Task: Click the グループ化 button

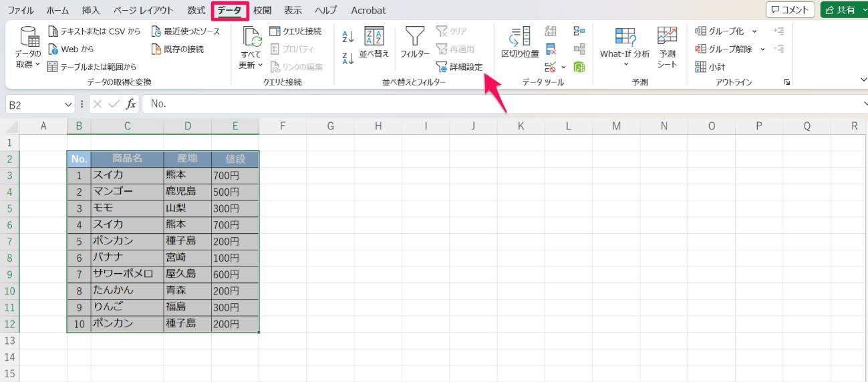Action: (720, 31)
